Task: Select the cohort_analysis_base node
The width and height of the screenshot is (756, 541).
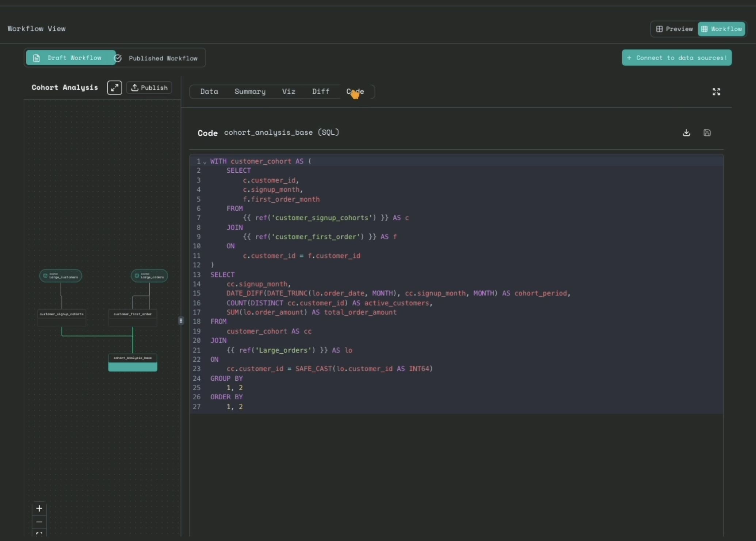Action: [133, 362]
